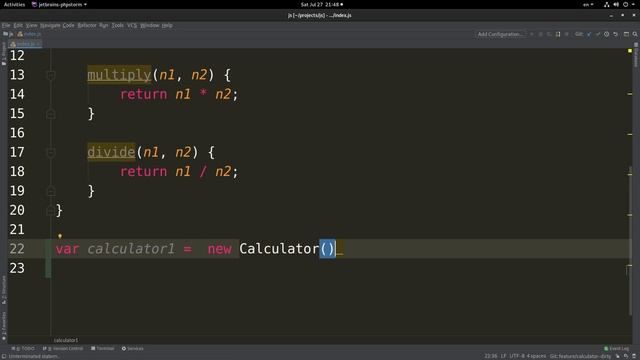Open the View menu
Image resolution: width=640 pixels, height=360 pixels.
[x=31, y=25]
